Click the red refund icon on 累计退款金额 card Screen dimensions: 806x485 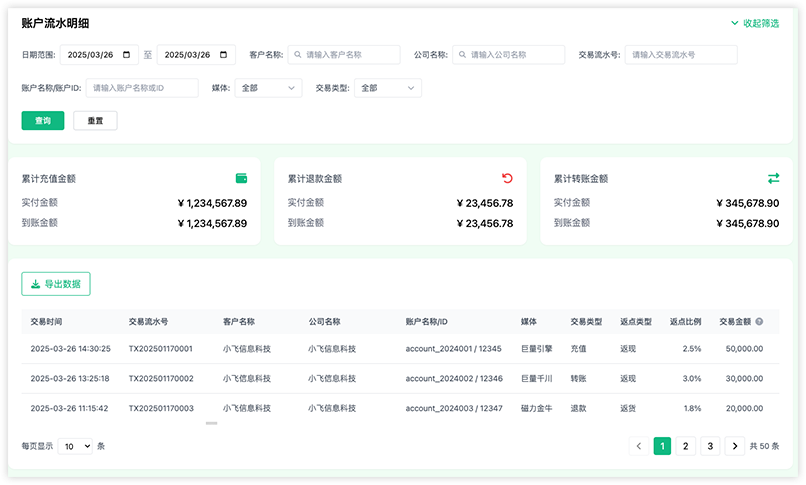tap(507, 178)
